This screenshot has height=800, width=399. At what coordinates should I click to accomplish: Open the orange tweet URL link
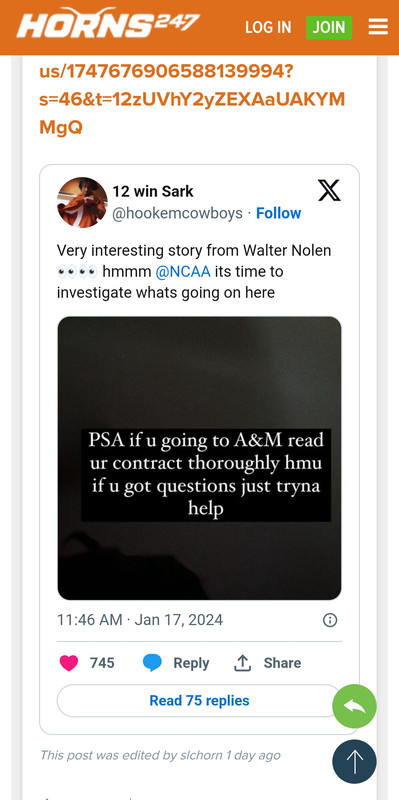192,99
